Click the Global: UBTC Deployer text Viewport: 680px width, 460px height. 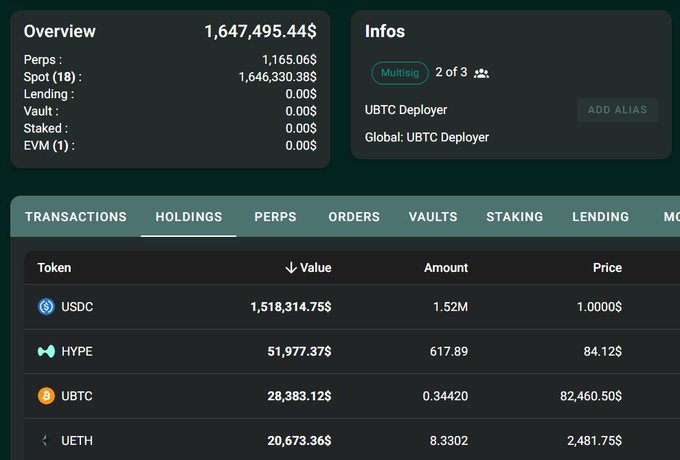point(427,137)
